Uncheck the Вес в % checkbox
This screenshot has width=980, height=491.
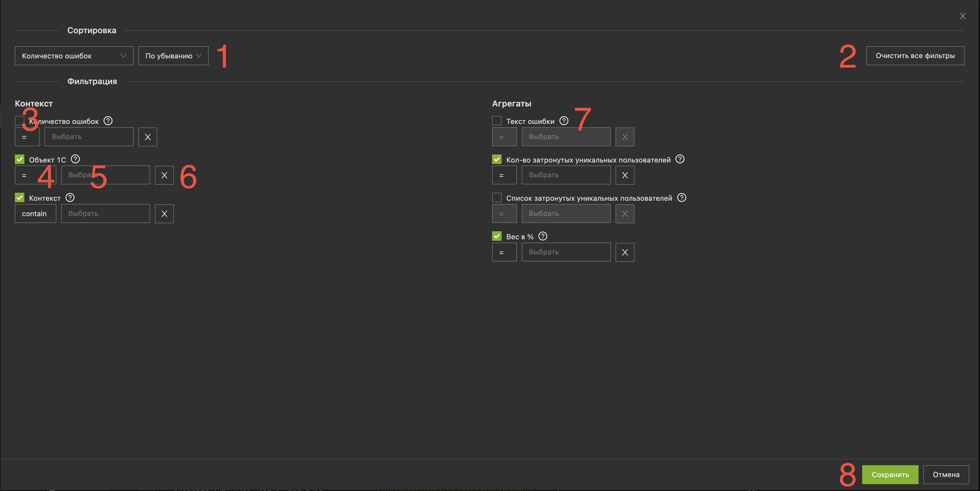pos(497,236)
